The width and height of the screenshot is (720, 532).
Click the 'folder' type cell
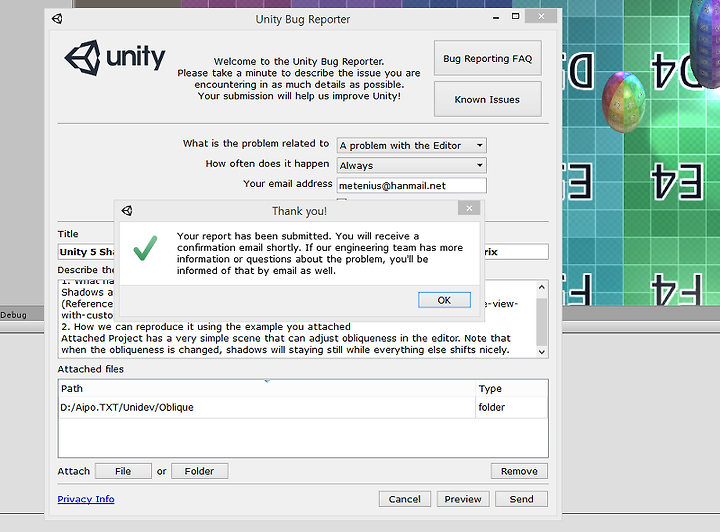(512, 407)
